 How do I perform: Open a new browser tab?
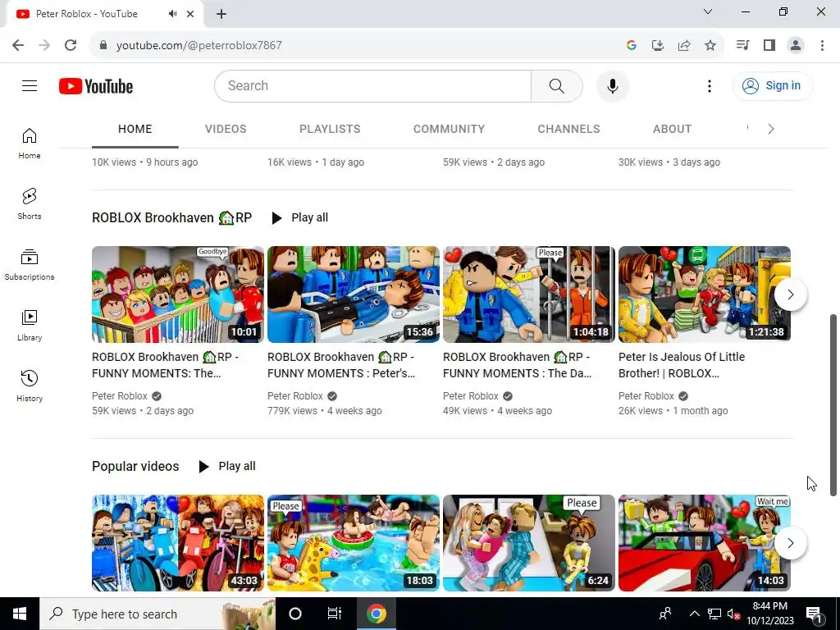pos(221,14)
